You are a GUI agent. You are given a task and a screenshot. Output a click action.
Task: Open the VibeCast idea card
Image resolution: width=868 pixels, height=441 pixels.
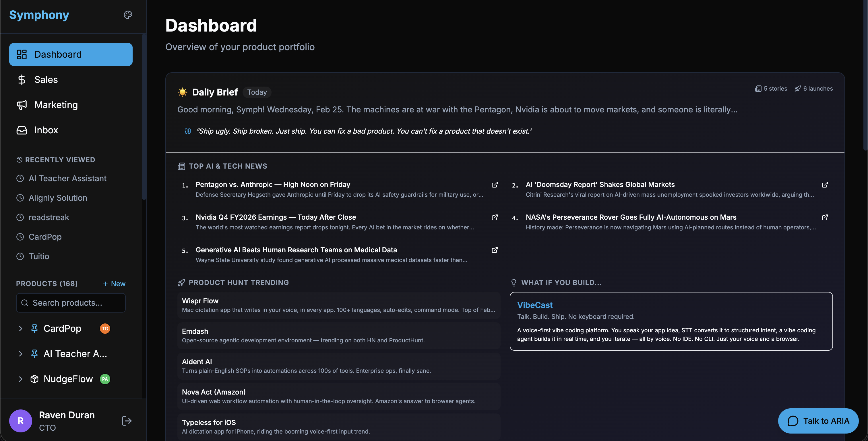(x=671, y=321)
